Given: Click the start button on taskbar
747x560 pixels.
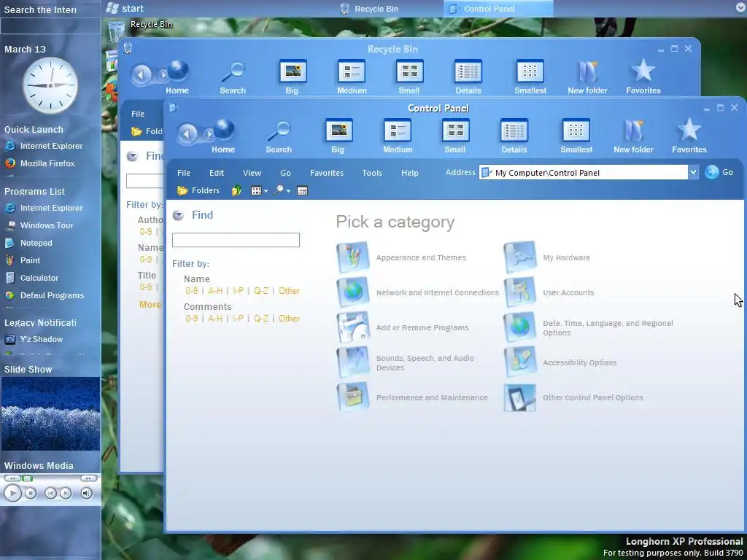Looking at the screenshot, I should click(125, 8).
